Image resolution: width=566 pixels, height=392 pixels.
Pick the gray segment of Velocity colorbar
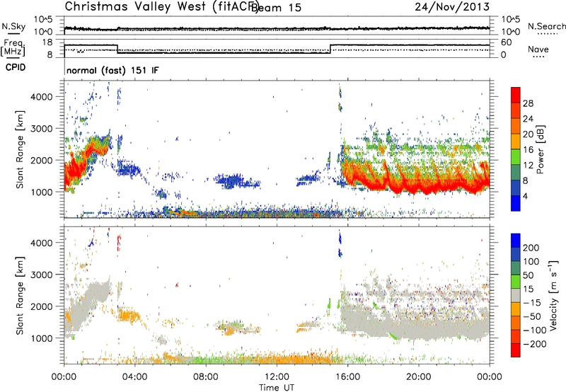(516, 295)
